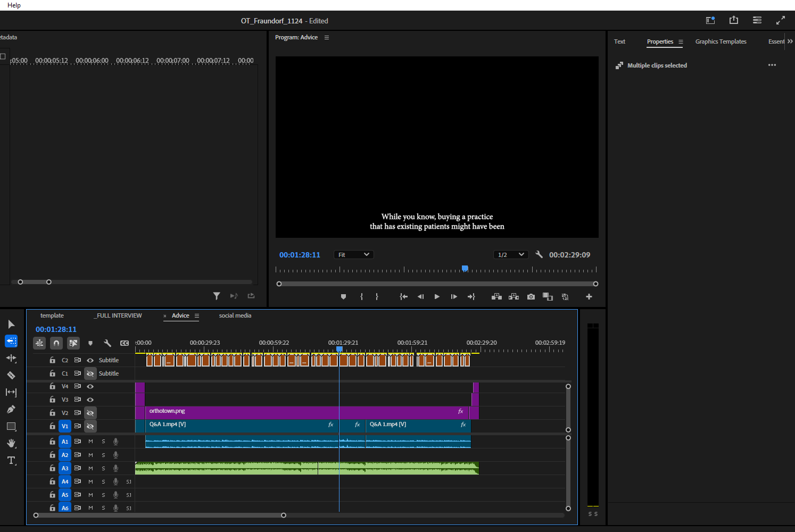Open the 1/2 playback resolution dropdown

511,254
